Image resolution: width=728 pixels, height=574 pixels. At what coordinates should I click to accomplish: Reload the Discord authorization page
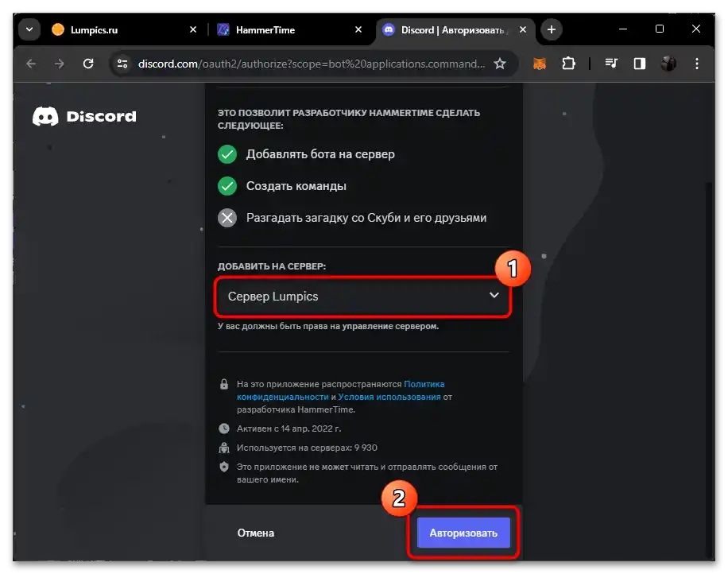(x=88, y=64)
